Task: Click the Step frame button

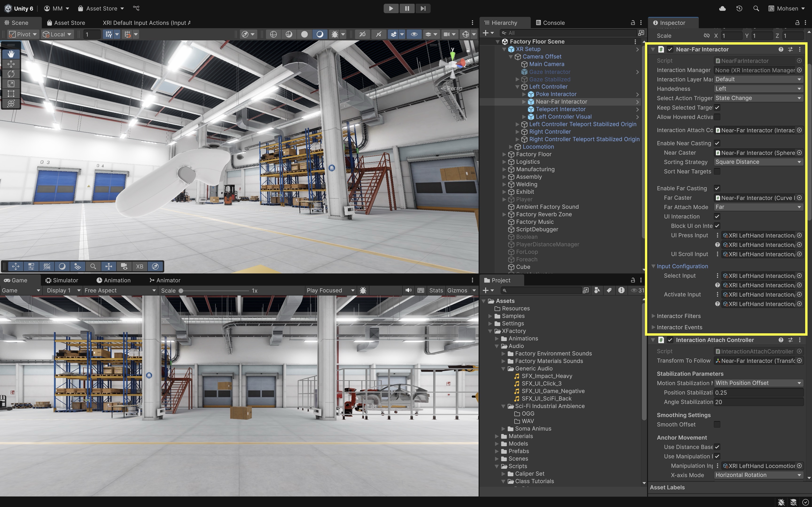Action: (423, 8)
